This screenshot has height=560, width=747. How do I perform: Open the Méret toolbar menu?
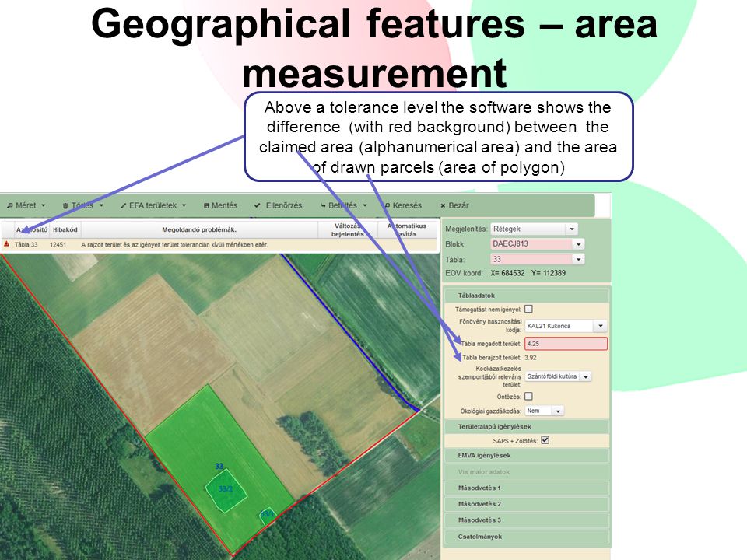click(26, 205)
